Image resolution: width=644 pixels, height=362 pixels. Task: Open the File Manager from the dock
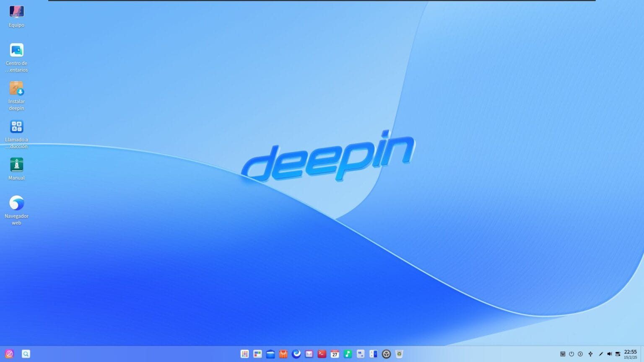(270, 354)
